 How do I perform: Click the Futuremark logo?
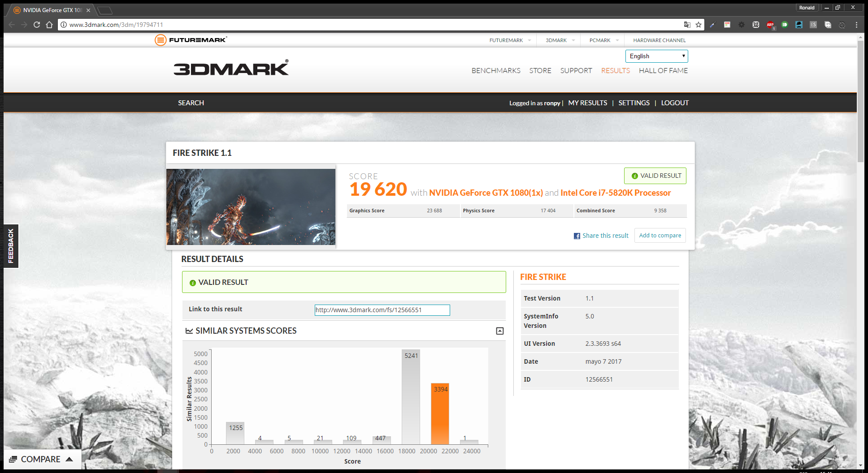[x=191, y=40]
